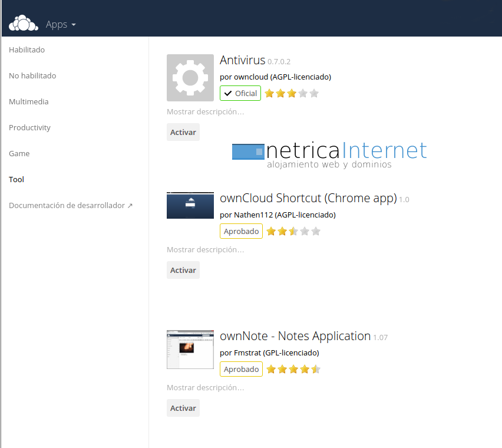502x448 pixels.
Task: Click Aprobado badge on ownCloud Shortcut
Action: tap(241, 231)
